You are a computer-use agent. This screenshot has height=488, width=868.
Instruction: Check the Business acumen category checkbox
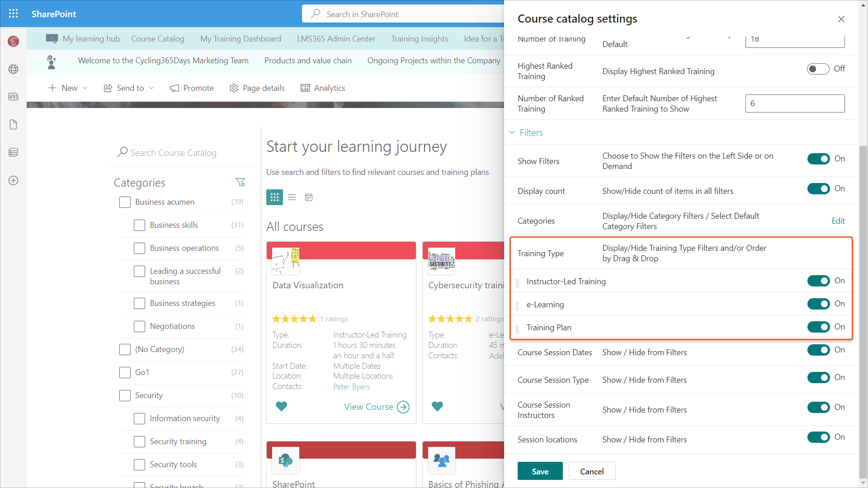[x=125, y=202]
